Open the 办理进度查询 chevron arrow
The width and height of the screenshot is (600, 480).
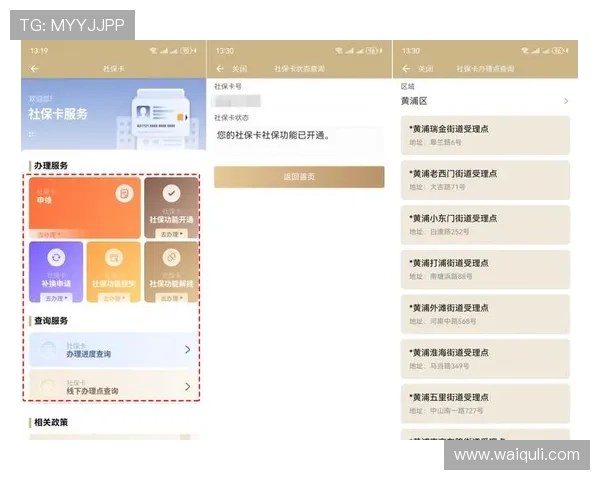pos(188,349)
